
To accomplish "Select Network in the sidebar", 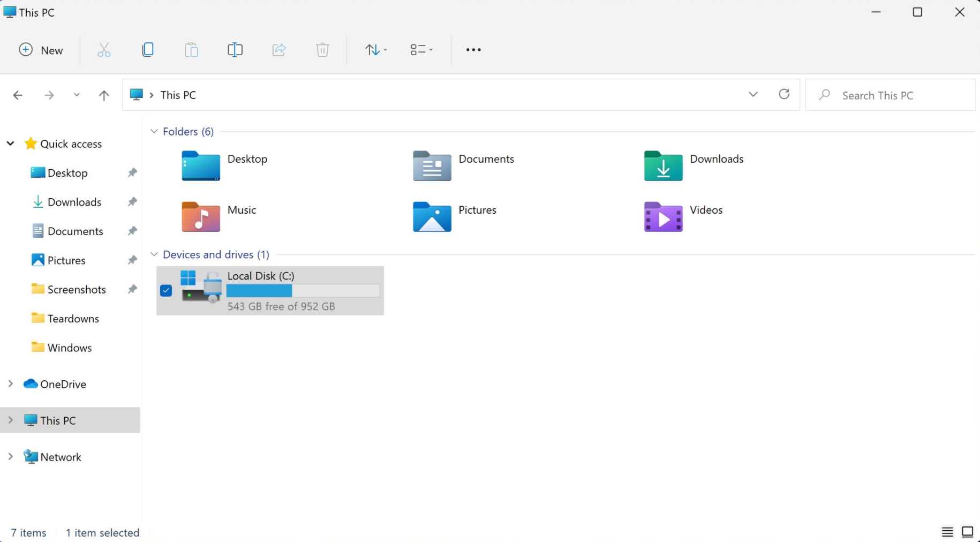I will coord(53,457).
